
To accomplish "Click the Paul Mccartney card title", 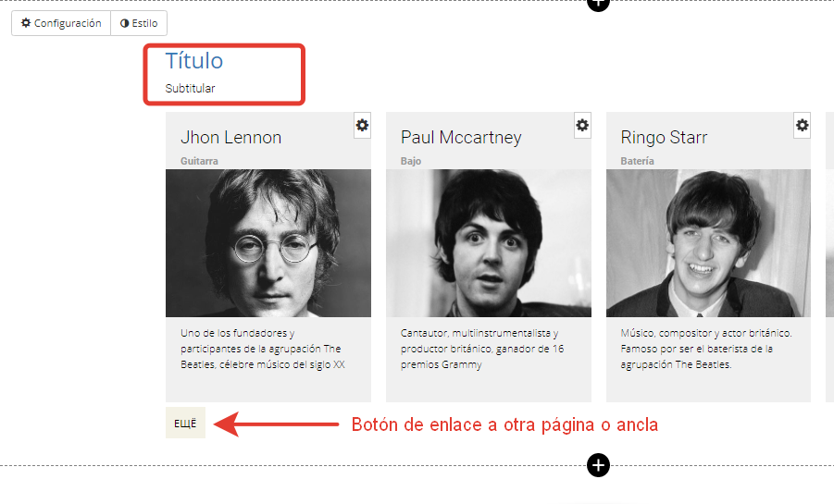I will [x=461, y=138].
